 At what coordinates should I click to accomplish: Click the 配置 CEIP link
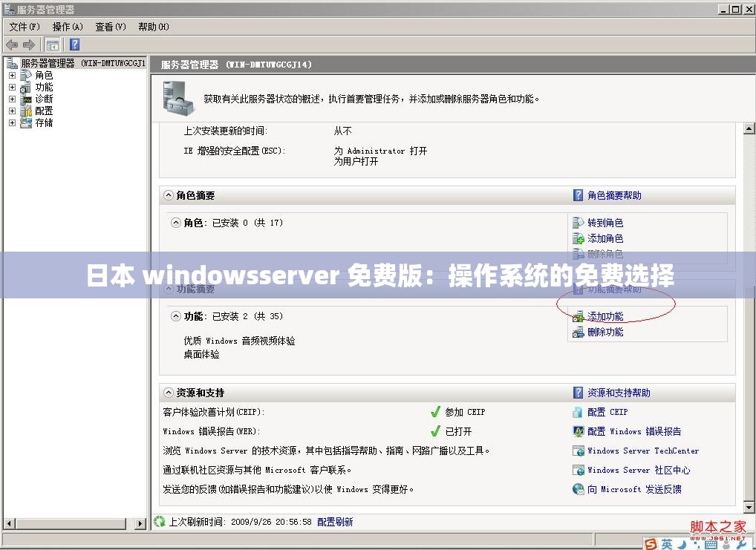pyautogui.click(x=607, y=412)
